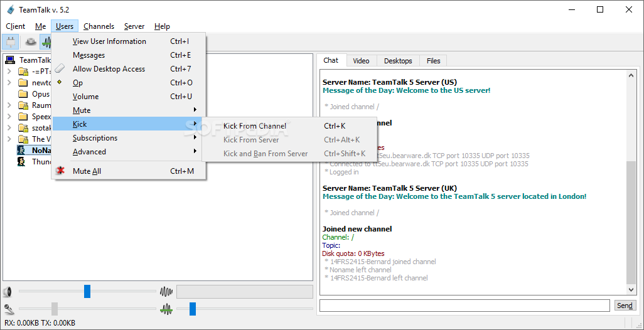
Task: Click the master volume slider handle
Action: pos(87,292)
